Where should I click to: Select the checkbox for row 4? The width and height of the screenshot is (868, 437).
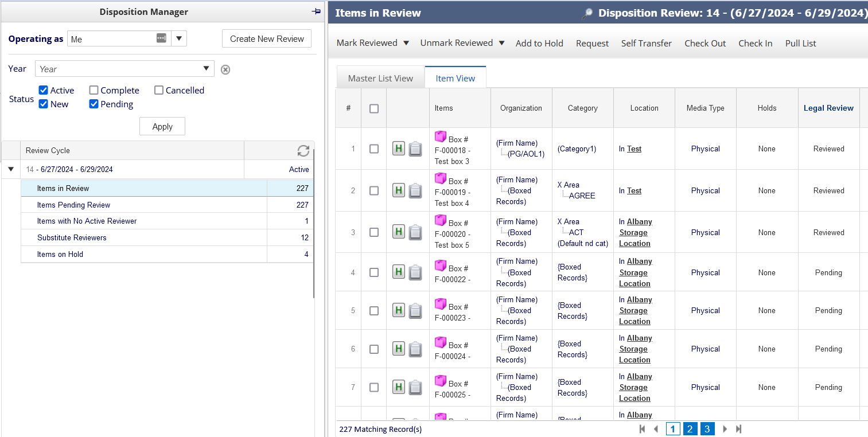coord(374,272)
